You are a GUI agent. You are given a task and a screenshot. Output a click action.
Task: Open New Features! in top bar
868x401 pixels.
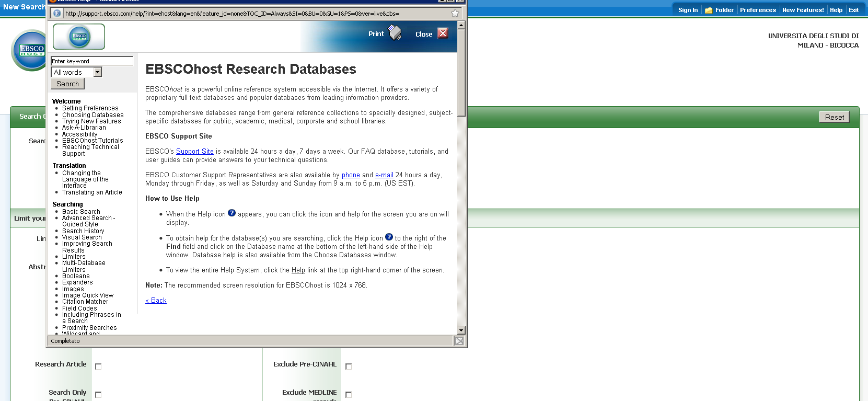pyautogui.click(x=803, y=10)
